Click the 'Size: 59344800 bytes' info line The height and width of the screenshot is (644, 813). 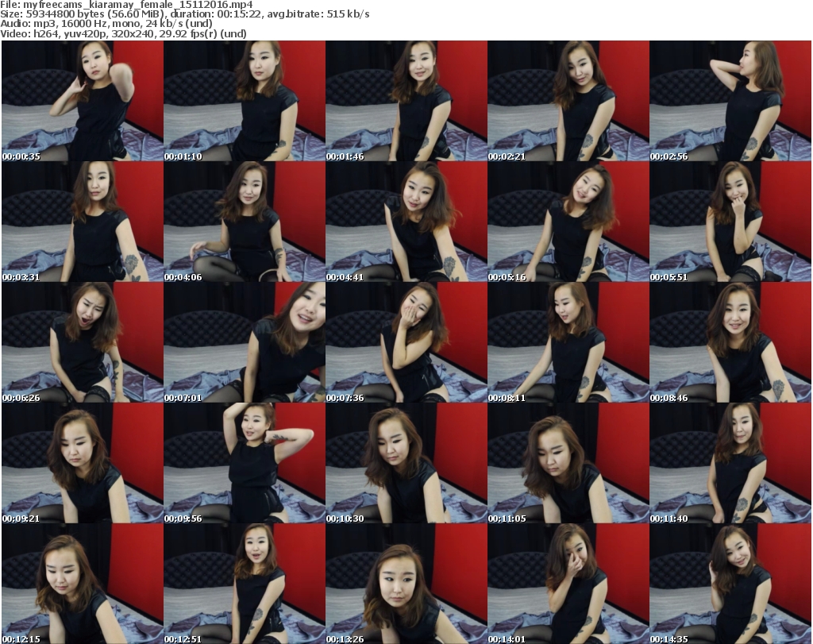(184, 14)
